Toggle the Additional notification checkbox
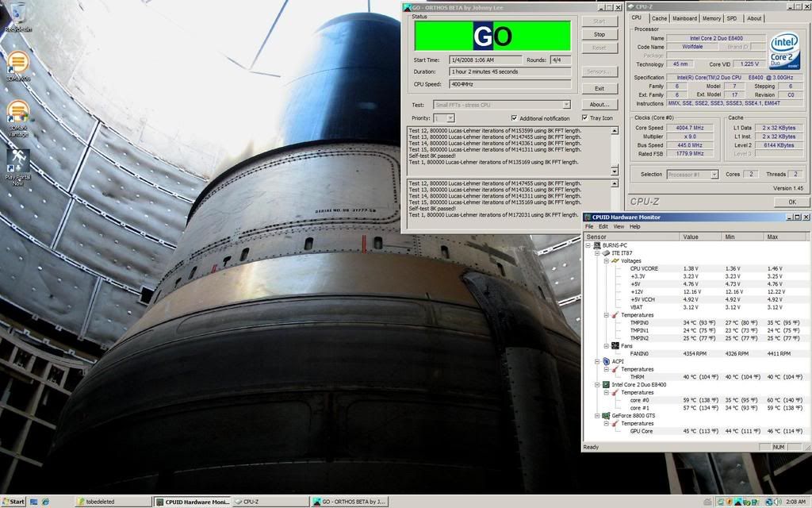 coord(514,118)
